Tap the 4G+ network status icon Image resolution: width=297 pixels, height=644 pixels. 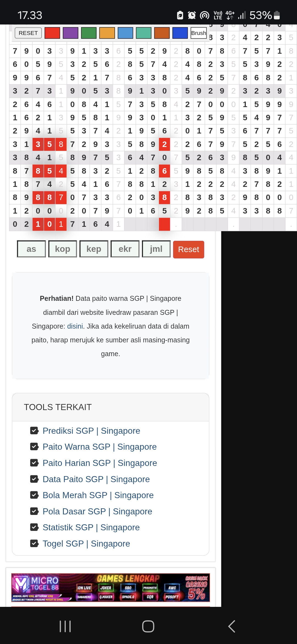tap(230, 15)
